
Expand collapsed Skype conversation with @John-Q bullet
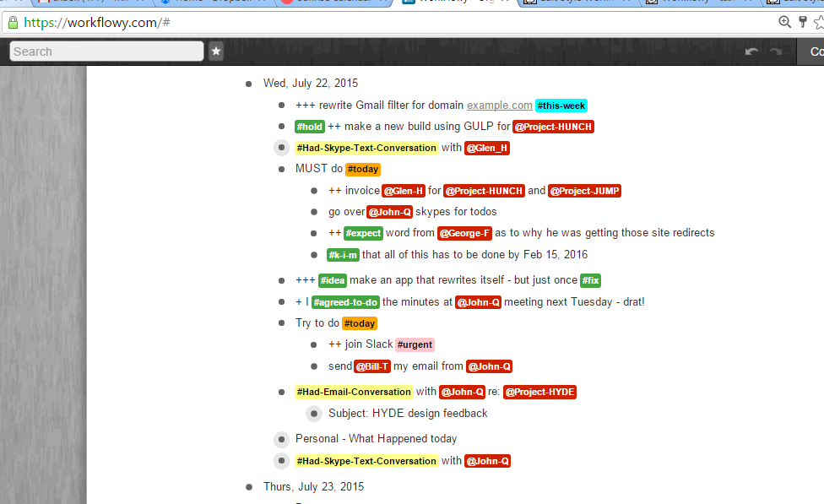[282, 461]
